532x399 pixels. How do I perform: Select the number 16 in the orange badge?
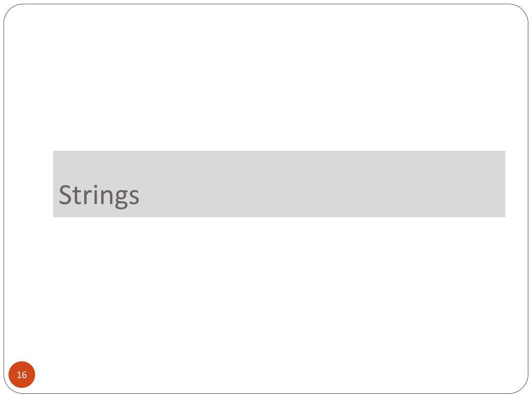tap(22, 375)
